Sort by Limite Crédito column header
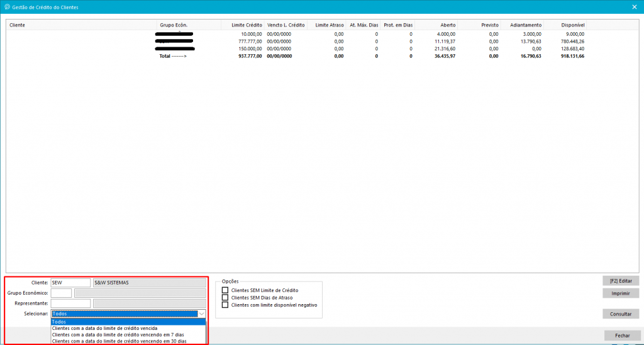Image resolution: width=644 pixels, height=345 pixels. (243, 25)
